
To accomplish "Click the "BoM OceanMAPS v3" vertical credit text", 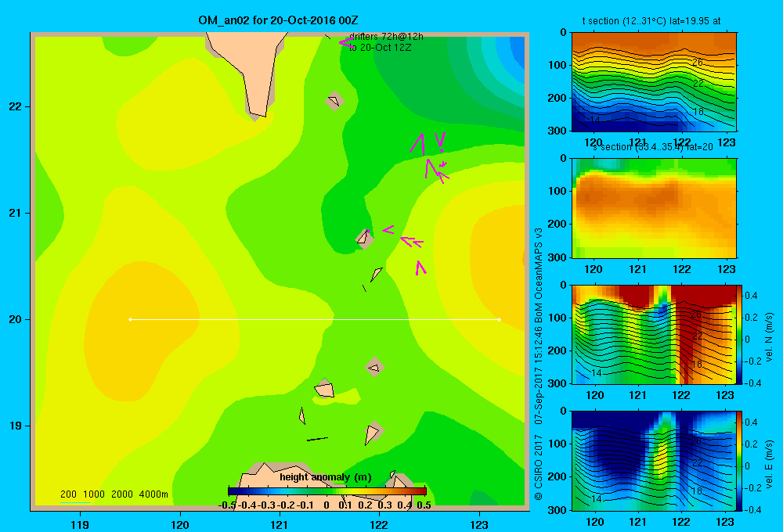I will (x=539, y=275).
